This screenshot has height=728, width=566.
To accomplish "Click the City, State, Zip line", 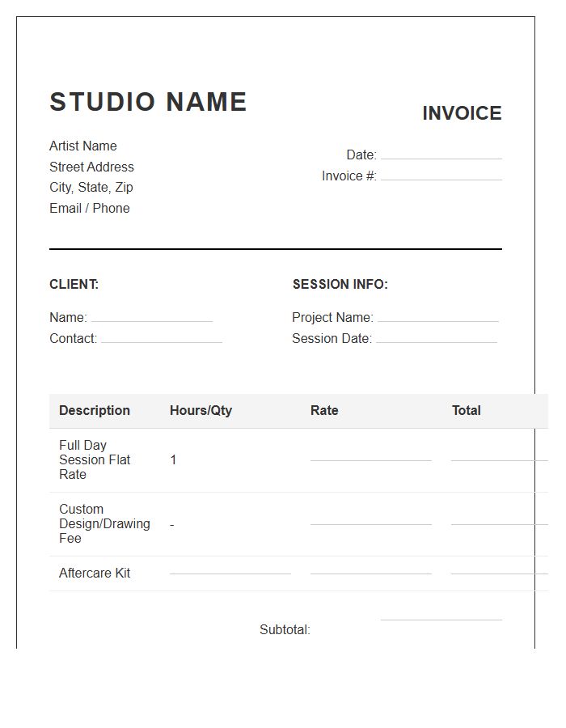I will click(91, 187).
